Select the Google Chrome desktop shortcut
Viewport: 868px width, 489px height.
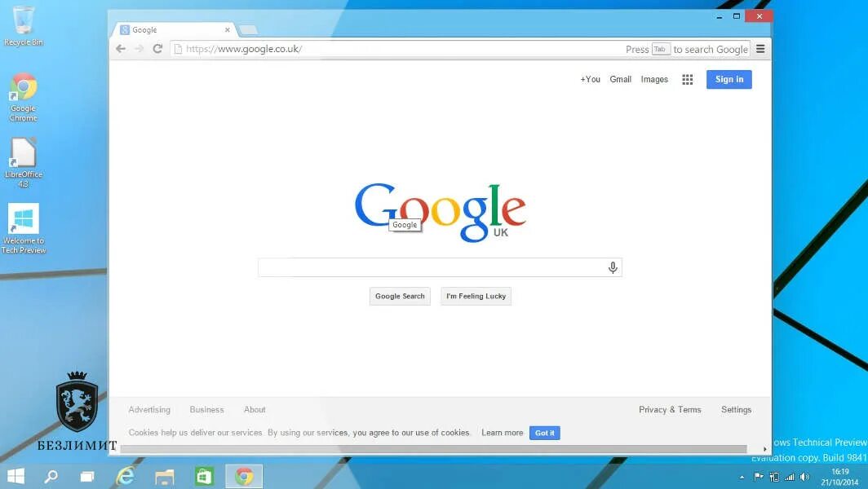[23, 97]
